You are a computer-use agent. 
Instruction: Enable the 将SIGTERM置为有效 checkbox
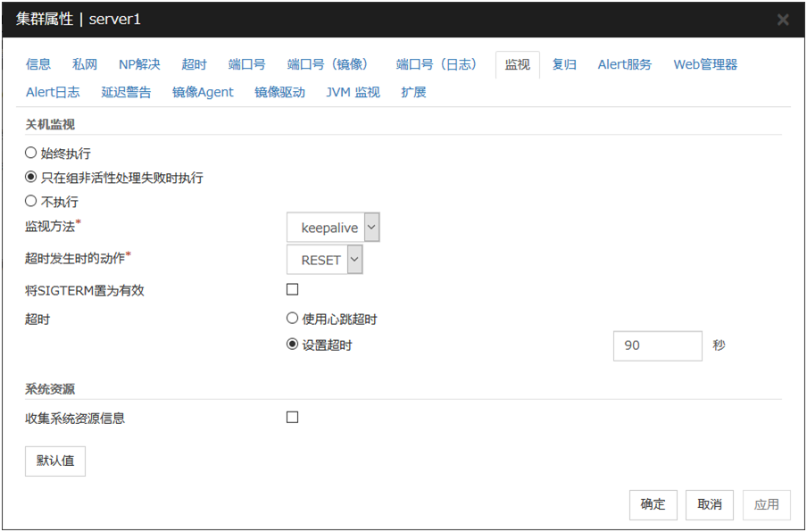coord(292,289)
